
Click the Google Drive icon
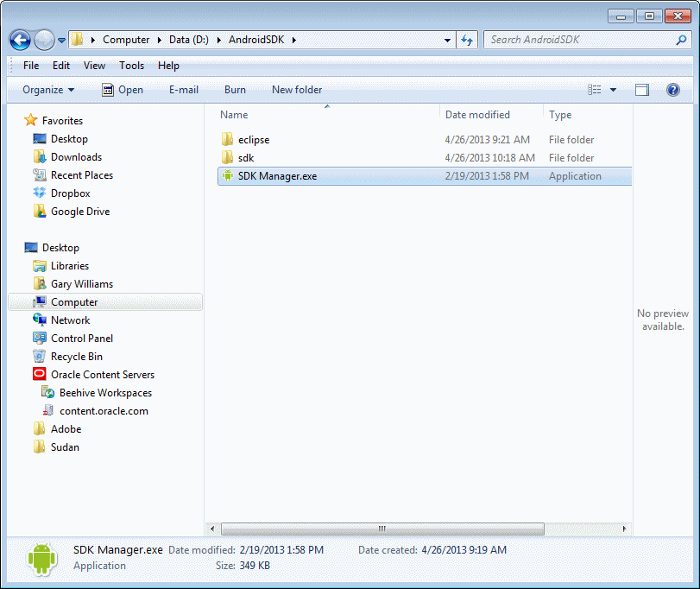coord(40,212)
